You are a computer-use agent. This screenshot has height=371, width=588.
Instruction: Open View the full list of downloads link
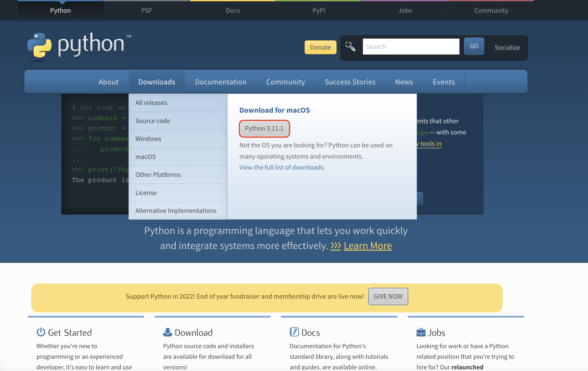(282, 167)
